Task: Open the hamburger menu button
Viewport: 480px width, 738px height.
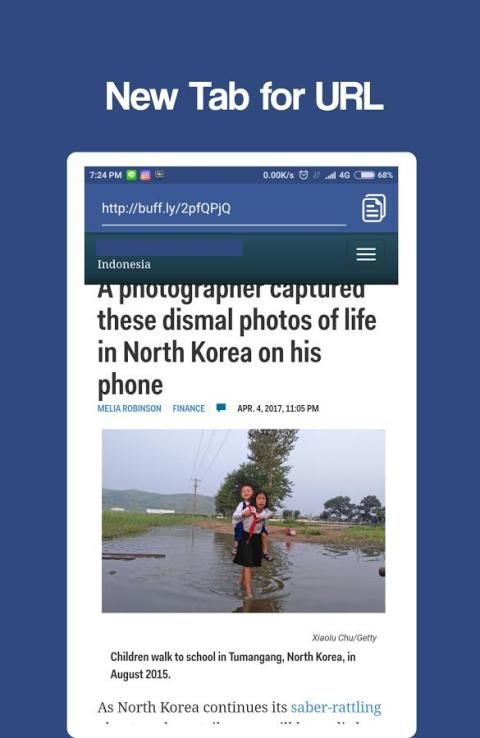Action: (x=366, y=254)
